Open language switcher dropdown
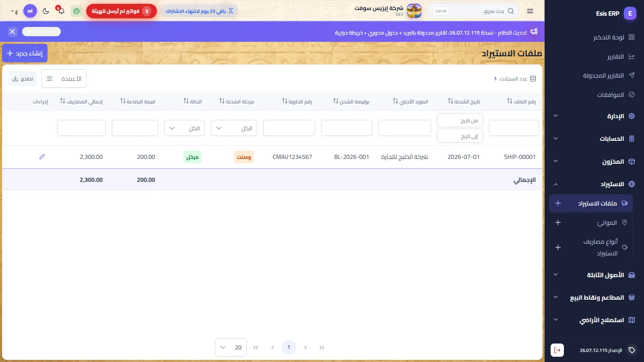 click(x=14, y=11)
